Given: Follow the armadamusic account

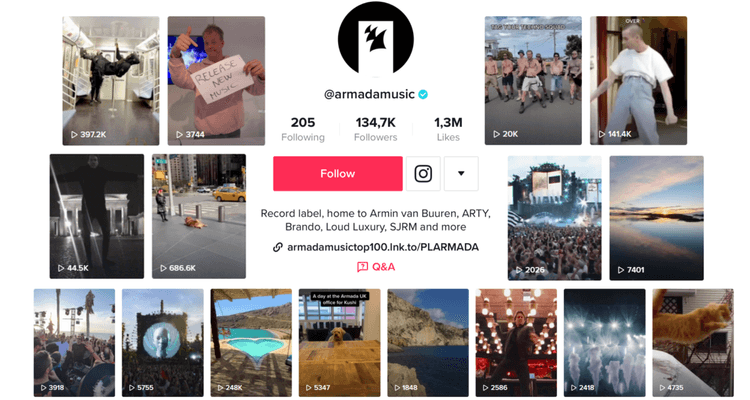Looking at the screenshot, I should 338,173.
